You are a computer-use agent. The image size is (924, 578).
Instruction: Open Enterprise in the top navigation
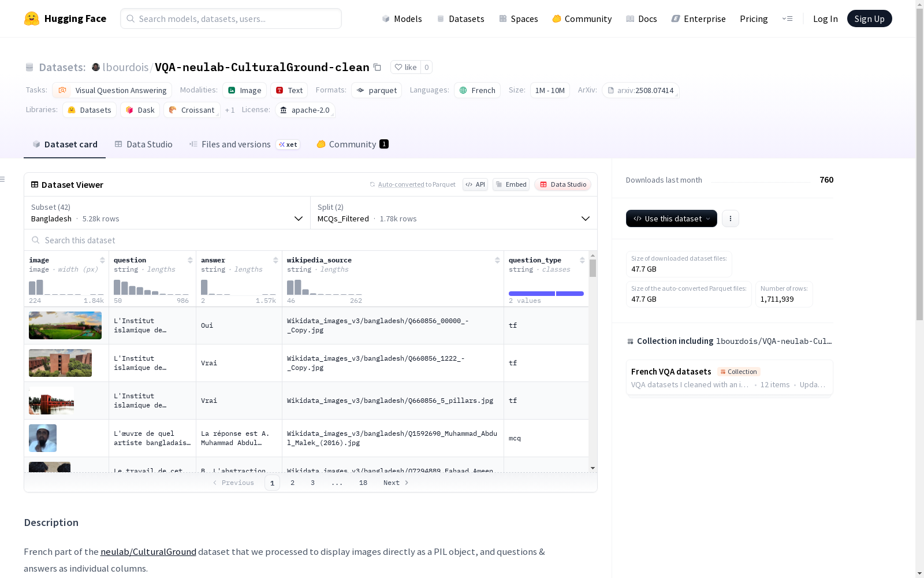point(699,18)
